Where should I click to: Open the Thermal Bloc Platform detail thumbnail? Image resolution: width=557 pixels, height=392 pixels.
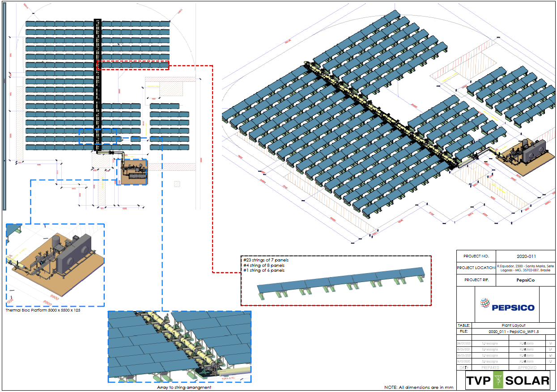(x=55, y=265)
